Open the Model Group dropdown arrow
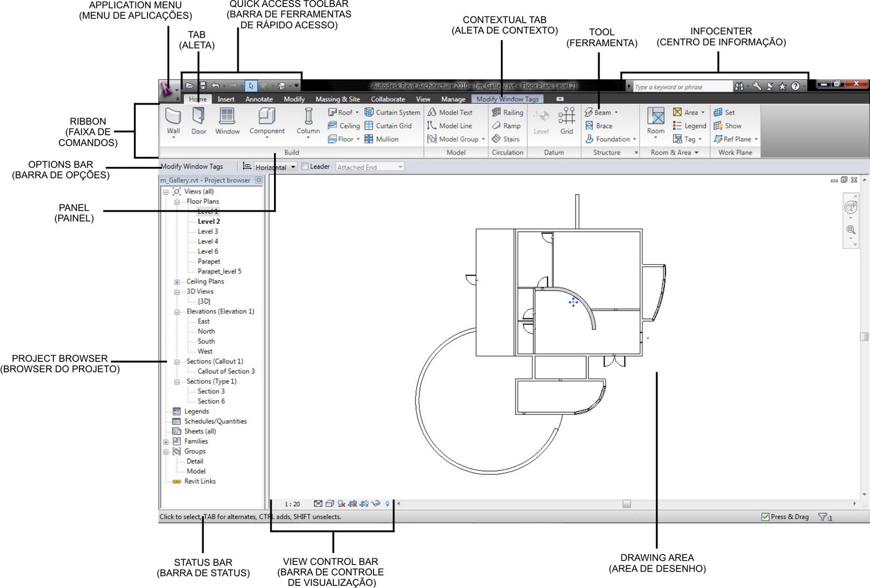Image resolution: width=870 pixels, height=588 pixels. pos(483,139)
